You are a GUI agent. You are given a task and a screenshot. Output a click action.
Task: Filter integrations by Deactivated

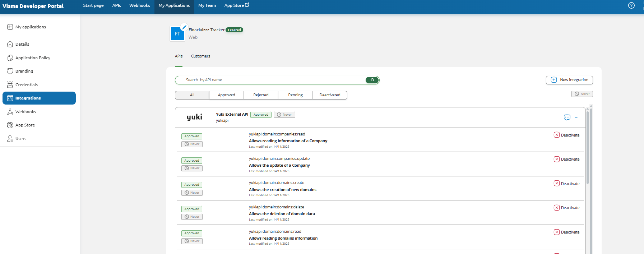pos(330,95)
